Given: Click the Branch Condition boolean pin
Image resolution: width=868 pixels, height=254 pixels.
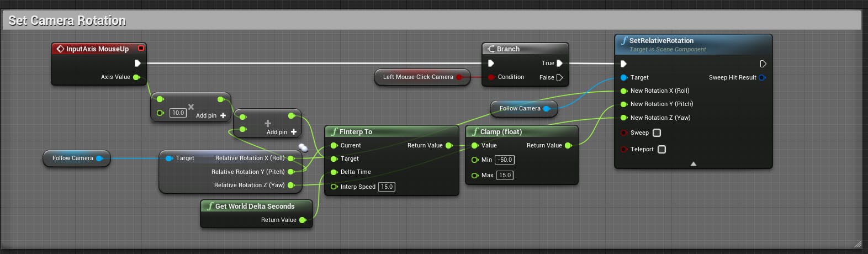Looking at the screenshot, I should 491,77.
